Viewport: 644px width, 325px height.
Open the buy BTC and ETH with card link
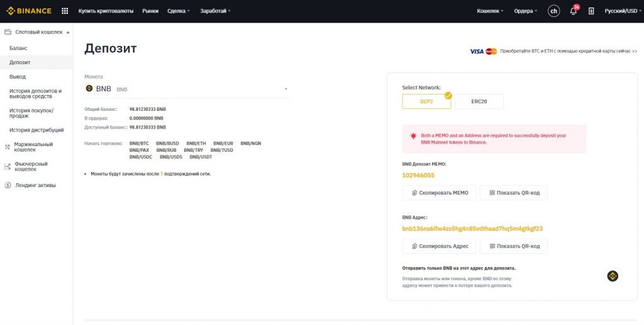click(x=569, y=52)
